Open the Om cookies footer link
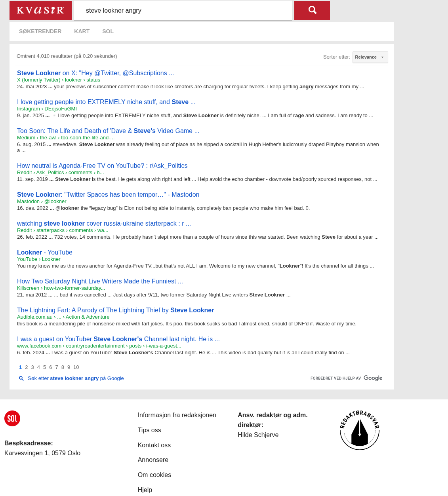 point(154,475)
